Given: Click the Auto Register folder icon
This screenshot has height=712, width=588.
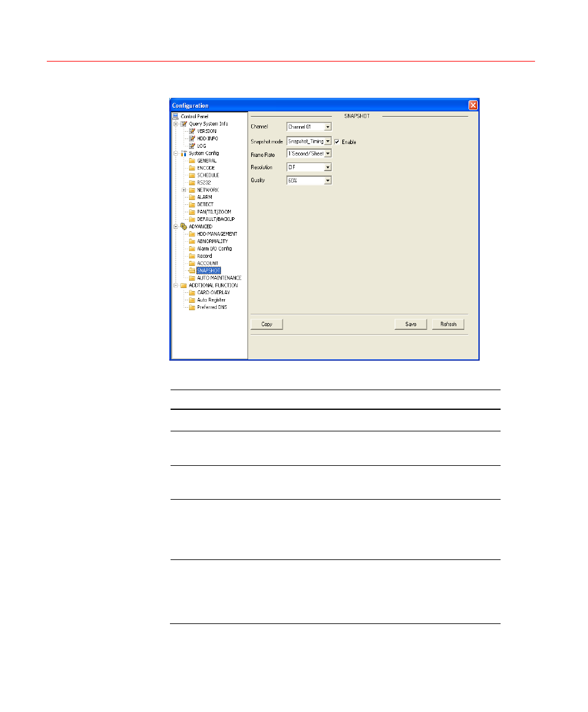Looking at the screenshot, I should pos(191,300).
